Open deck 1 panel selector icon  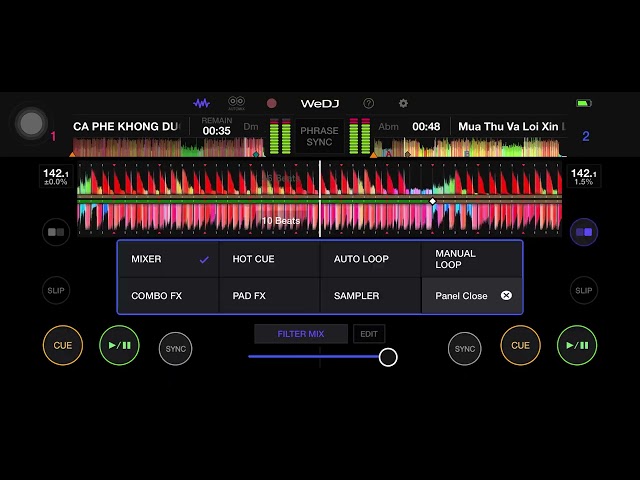(56, 232)
